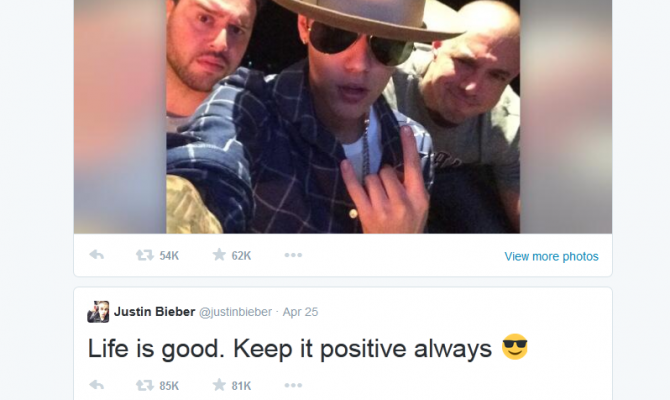Open the Apr 25 timestamp permalink
670x400 pixels.
[x=300, y=312]
